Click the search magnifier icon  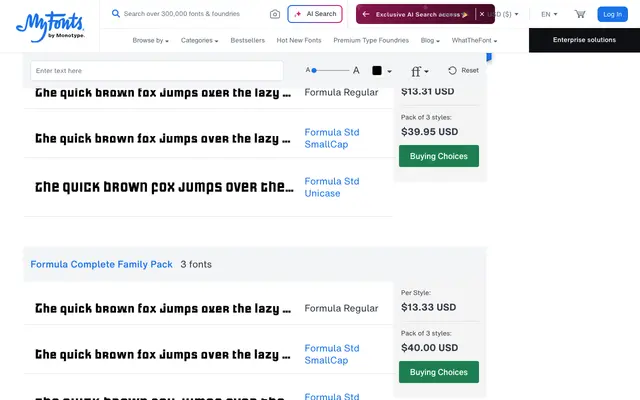[116, 13]
